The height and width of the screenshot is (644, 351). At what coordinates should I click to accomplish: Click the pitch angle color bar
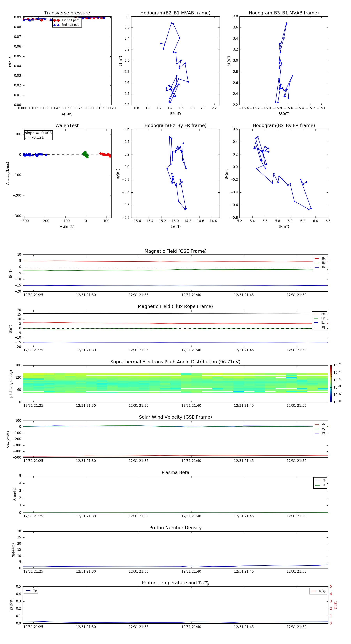tap(331, 384)
